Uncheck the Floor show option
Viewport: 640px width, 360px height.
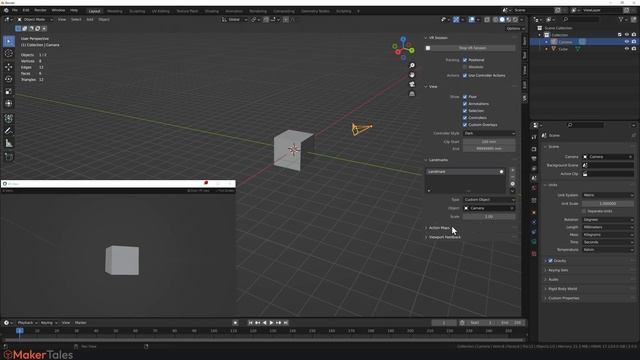point(465,97)
